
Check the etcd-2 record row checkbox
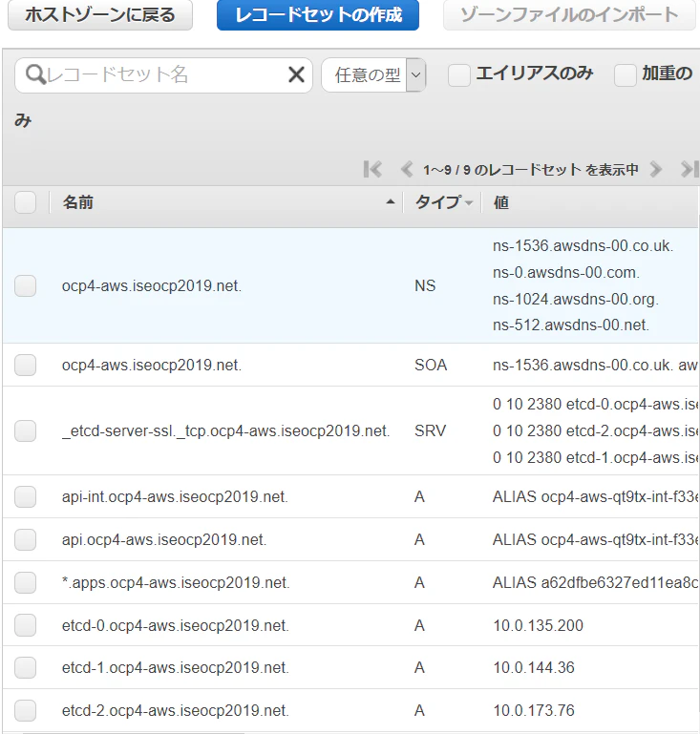pos(25,710)
